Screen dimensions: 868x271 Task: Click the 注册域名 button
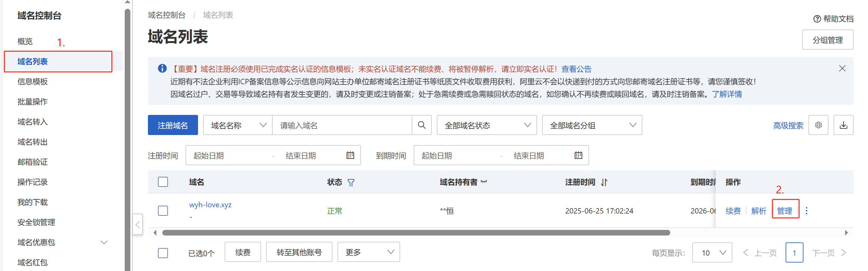tap(173, 125)
